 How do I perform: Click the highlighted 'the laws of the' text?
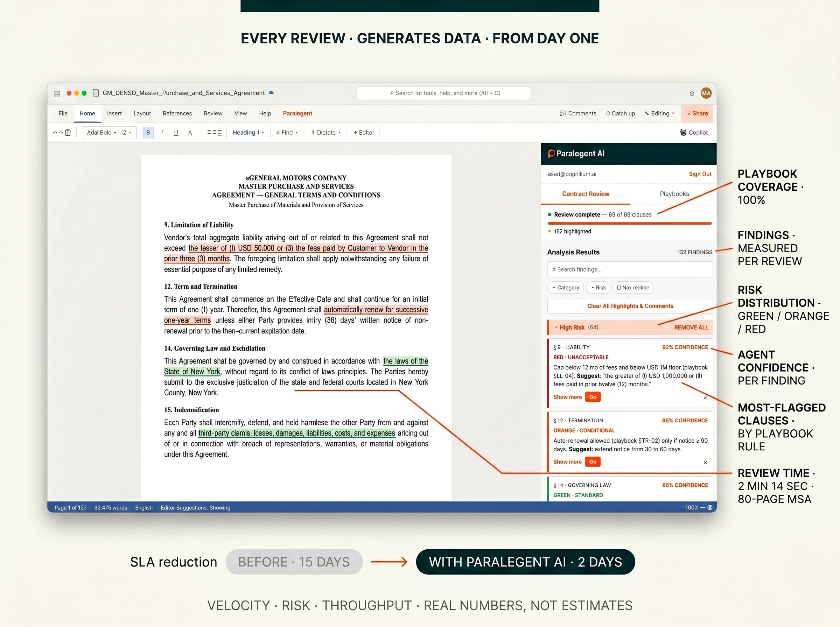point(406,361)
